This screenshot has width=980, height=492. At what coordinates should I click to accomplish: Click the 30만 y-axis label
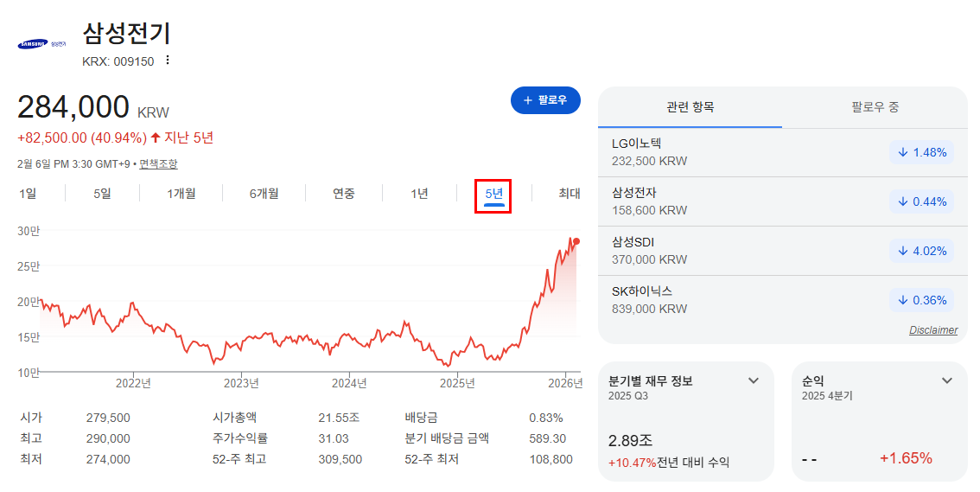[x=29, y=231]
